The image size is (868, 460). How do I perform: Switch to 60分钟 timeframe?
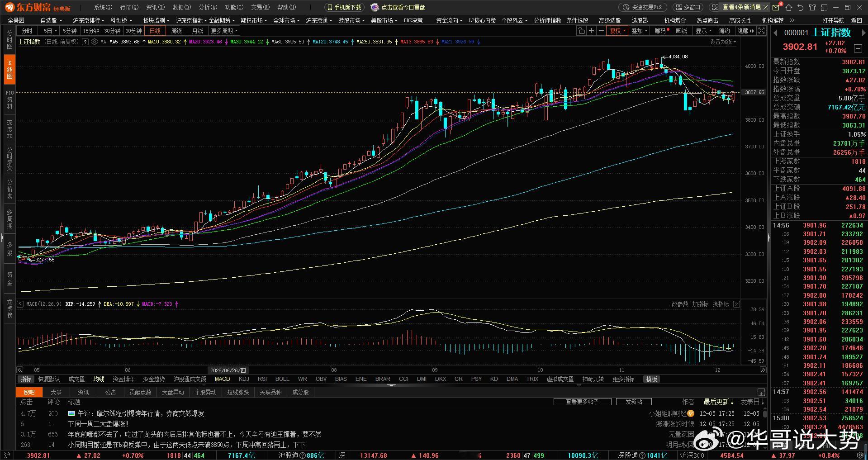[x=133, y=31]
